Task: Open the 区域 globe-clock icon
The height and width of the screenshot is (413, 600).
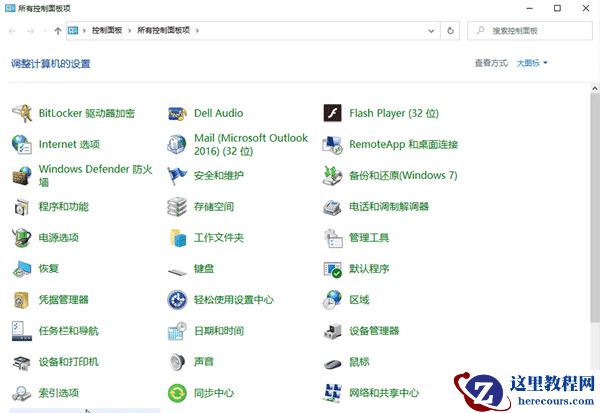Action: (333, 300)
